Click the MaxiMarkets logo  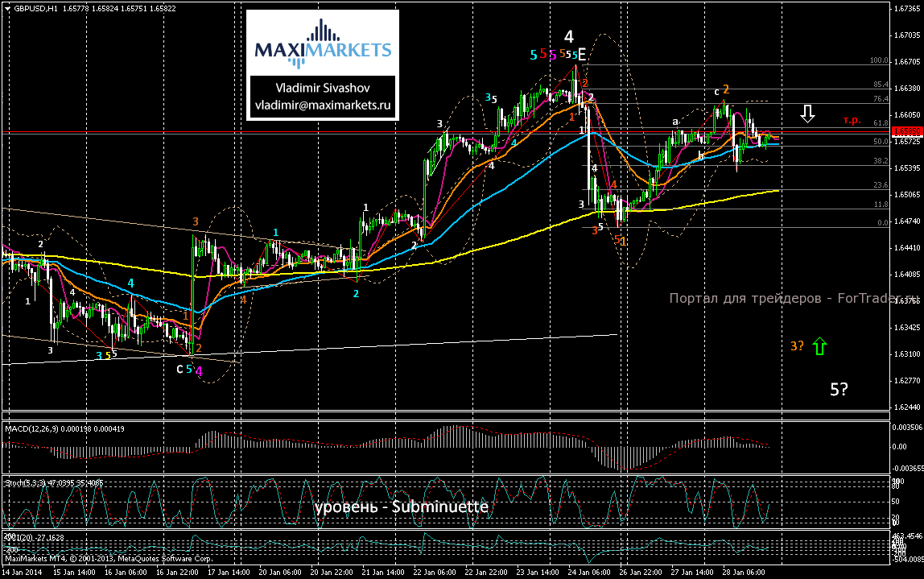(322, 43)
